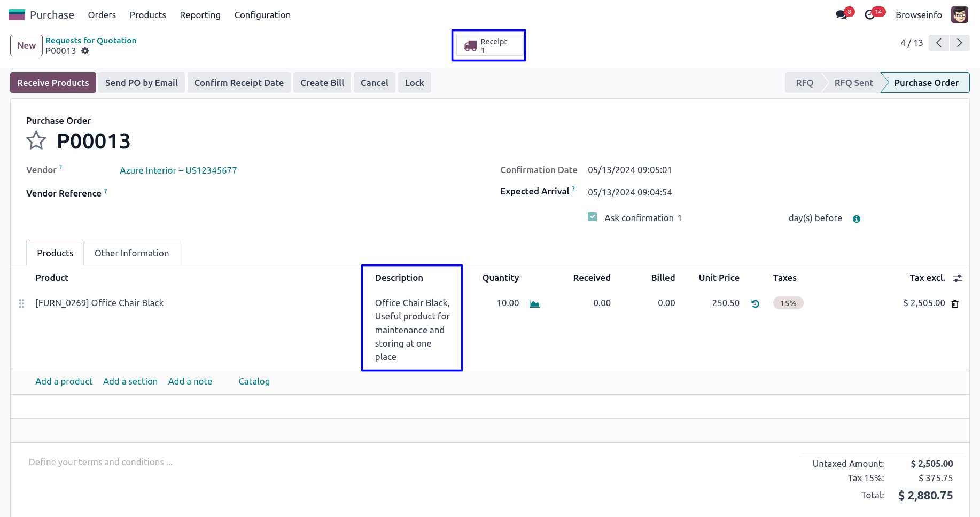Uncheck the Ask confirmation checkbox

pyautogui.click(x=592, y=217)
